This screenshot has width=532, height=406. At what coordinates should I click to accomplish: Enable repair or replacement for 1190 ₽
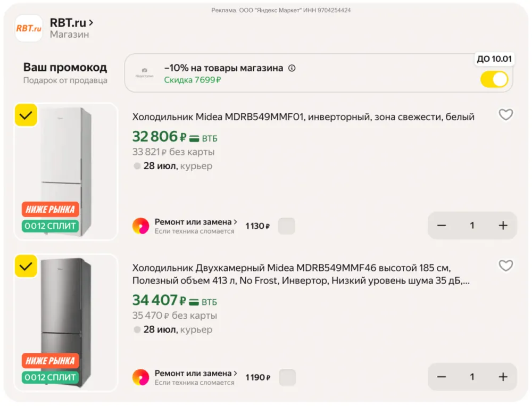pyautogui.click(x=287, y=377)
